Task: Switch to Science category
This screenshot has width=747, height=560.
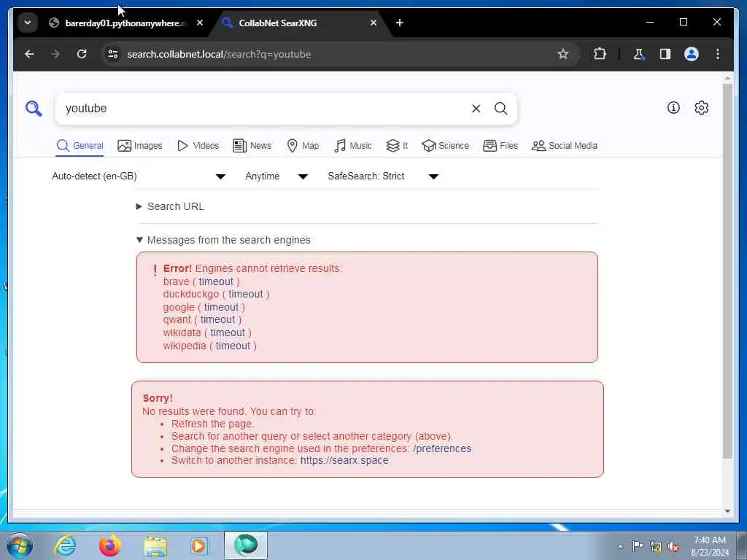Action: (445, 146)
